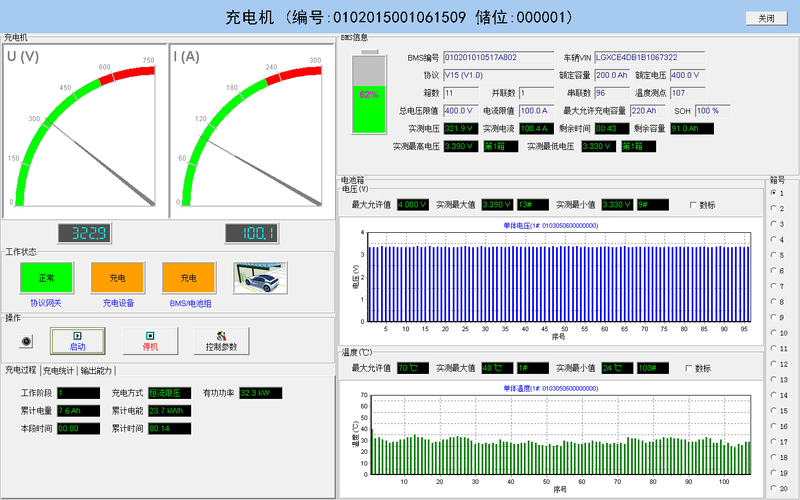The image size is (800, 500).
Task: Click the 100.1 current digital readout
Action: tap(252, 233)
